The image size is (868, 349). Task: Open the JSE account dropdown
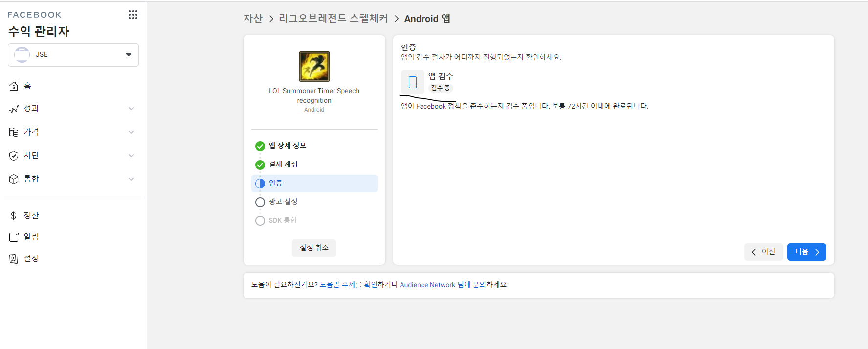click(73, 55)
